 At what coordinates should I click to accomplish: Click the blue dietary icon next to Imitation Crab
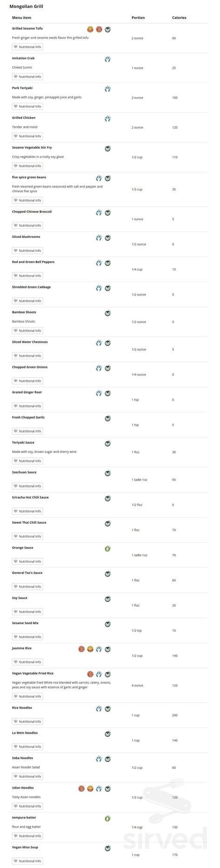108,59
